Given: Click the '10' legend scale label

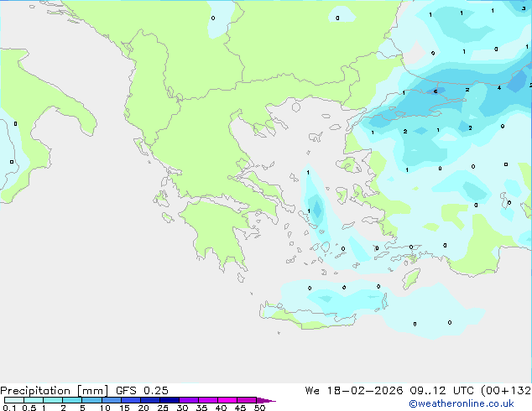Looking at the screenshot, I should click(105, 408).
